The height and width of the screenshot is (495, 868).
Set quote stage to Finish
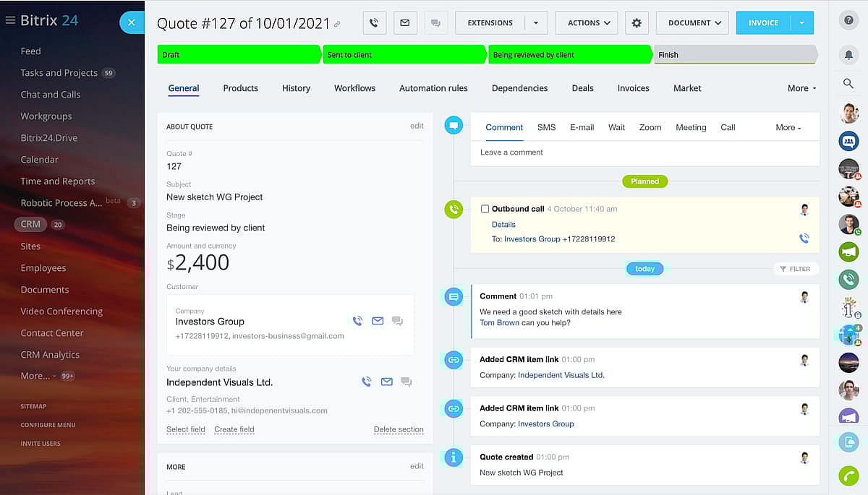point(736,55)
